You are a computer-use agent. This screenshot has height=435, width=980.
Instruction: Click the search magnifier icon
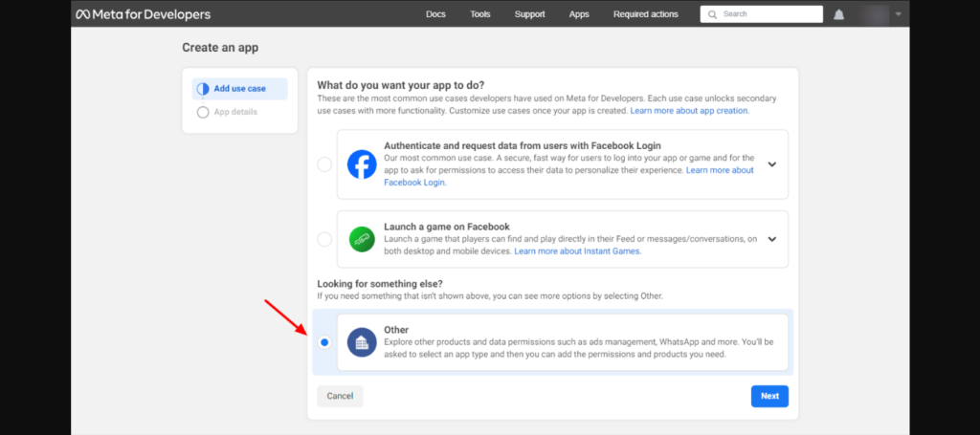coord(713,14)
